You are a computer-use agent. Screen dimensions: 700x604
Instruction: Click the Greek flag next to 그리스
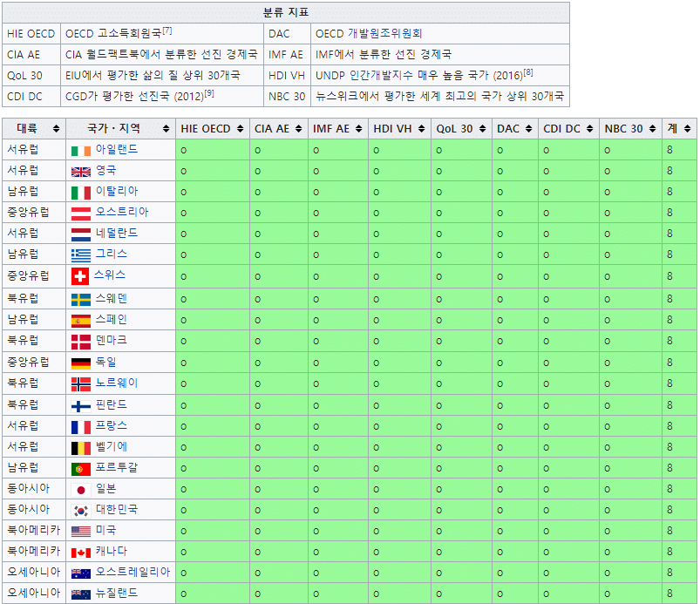(x=81, y=255)
